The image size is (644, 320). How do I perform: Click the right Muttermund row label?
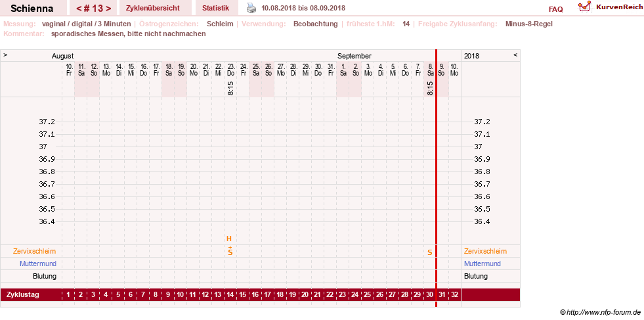(483, 263)
